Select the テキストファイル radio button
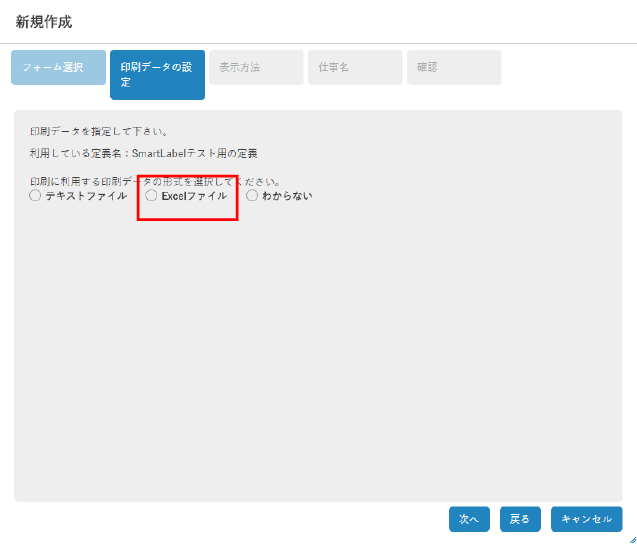This screenshot has width=637, height=545. (x=35, y=196)
